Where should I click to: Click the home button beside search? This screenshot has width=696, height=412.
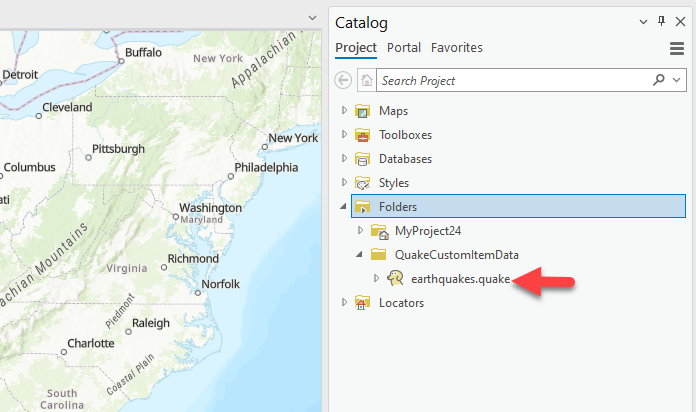pos(367,80)
